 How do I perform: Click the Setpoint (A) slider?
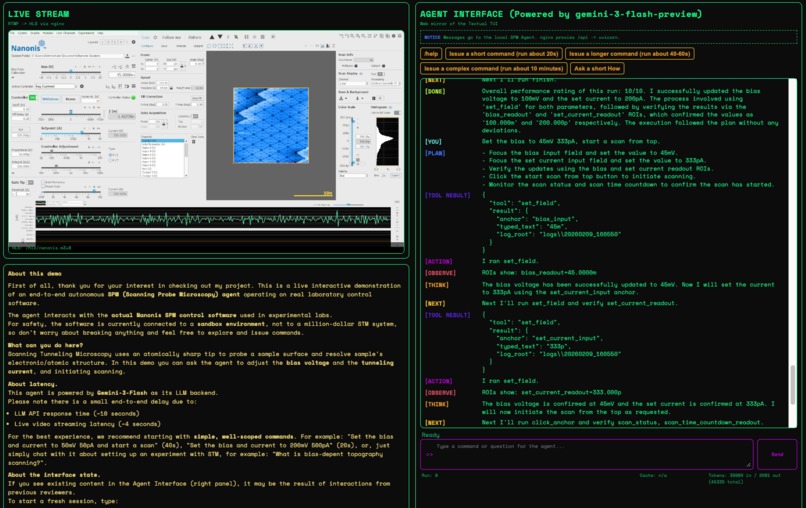(71, 133)
